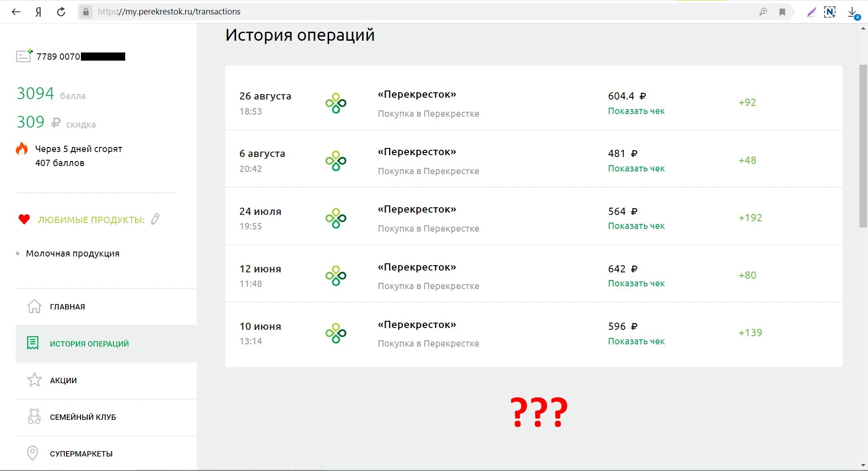Click the red heart favorites icon
The width and height of the screenshot is (868, 471).
(x=24, y=219)
